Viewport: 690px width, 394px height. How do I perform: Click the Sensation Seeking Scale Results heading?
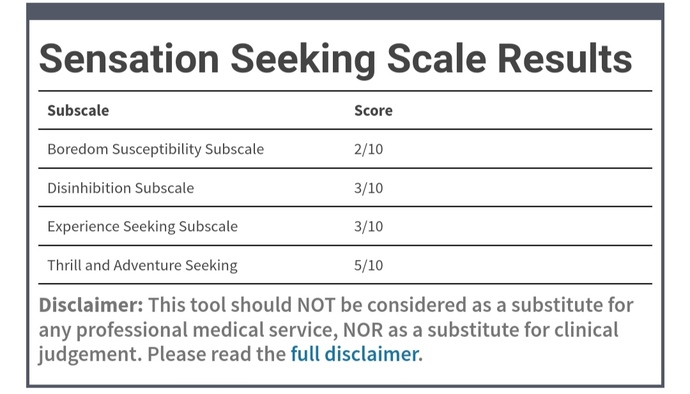click(x=336, y=59)
